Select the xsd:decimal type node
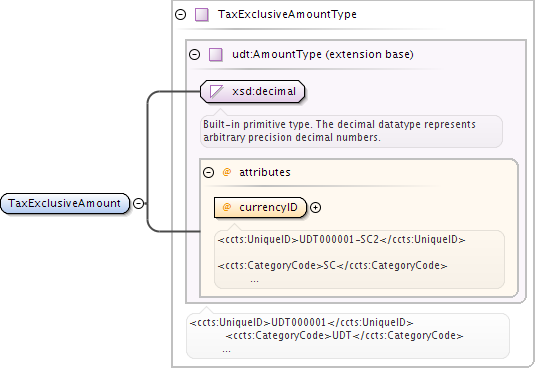 (x=252, y=92)
